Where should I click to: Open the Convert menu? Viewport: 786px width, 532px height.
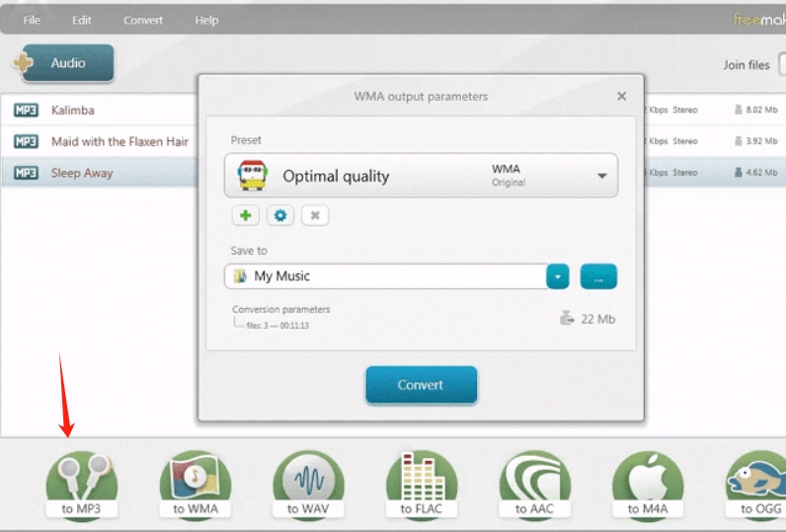pos(143,20)
